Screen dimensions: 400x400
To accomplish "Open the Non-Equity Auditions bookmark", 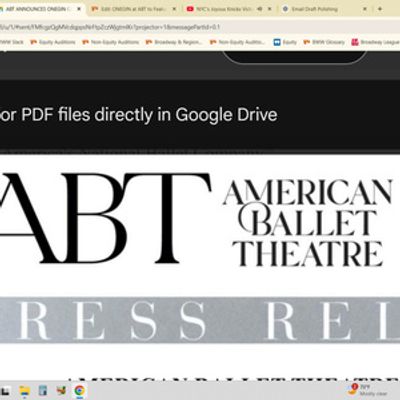I will coord(111,42).
